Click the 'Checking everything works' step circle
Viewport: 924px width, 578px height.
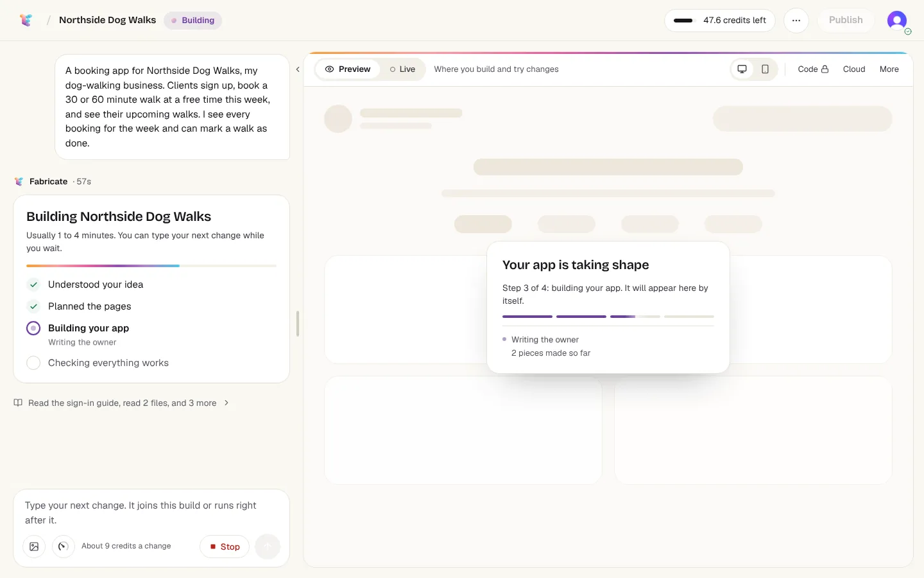33,363
